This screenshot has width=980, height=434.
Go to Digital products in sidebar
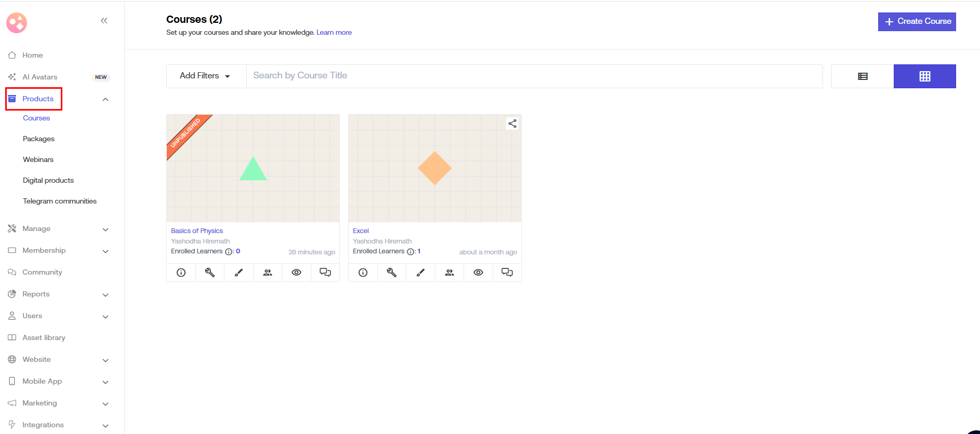click(x=48, y=180)
